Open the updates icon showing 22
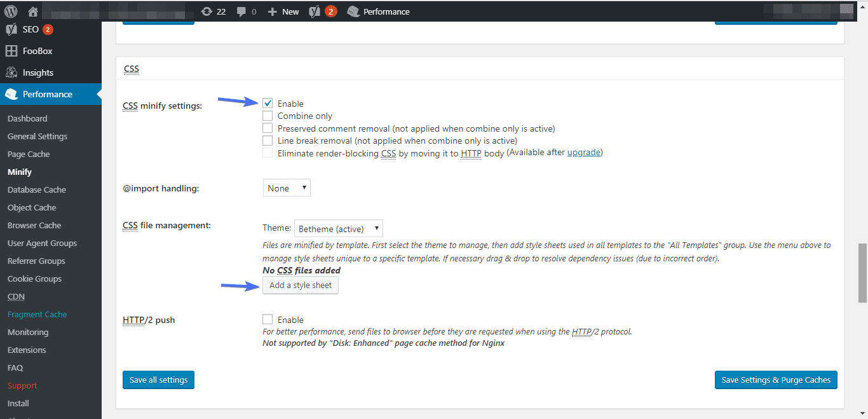Viewport: 868px width, 419px height. click(x=207, y=11)
